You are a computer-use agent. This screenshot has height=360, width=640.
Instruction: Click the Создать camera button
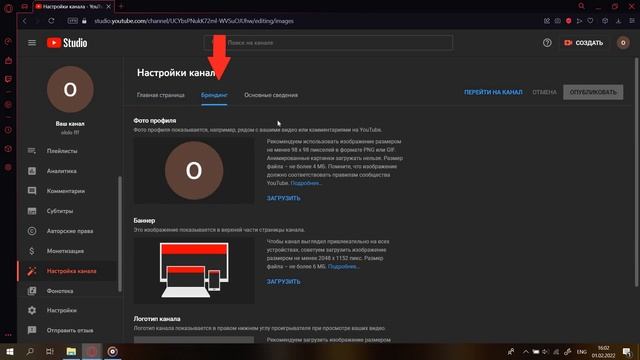pyautogui.click(x=583, y=43)
